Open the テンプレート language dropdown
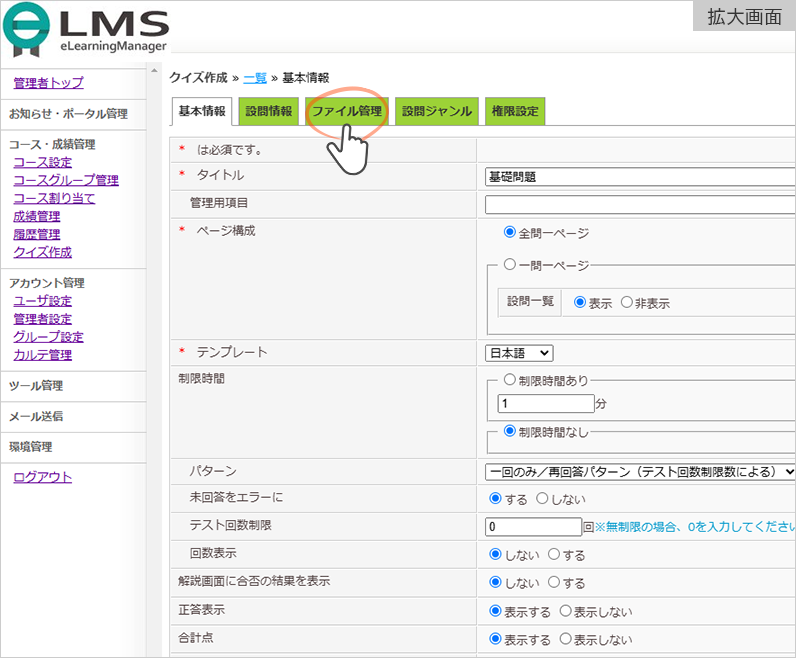The image size is (796, 658). 519,353
